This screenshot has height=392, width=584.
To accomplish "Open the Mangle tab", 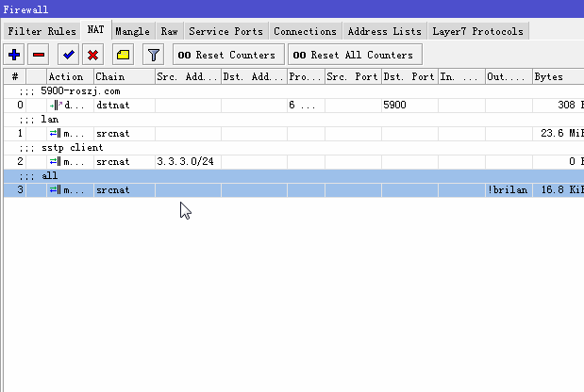I will click(x=132, y=31).
